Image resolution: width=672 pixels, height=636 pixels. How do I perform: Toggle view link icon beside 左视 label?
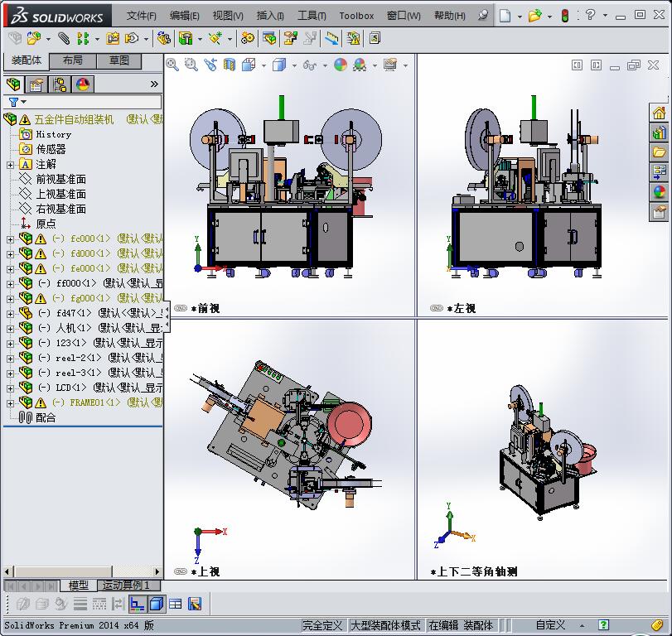(x=437, y=308)
